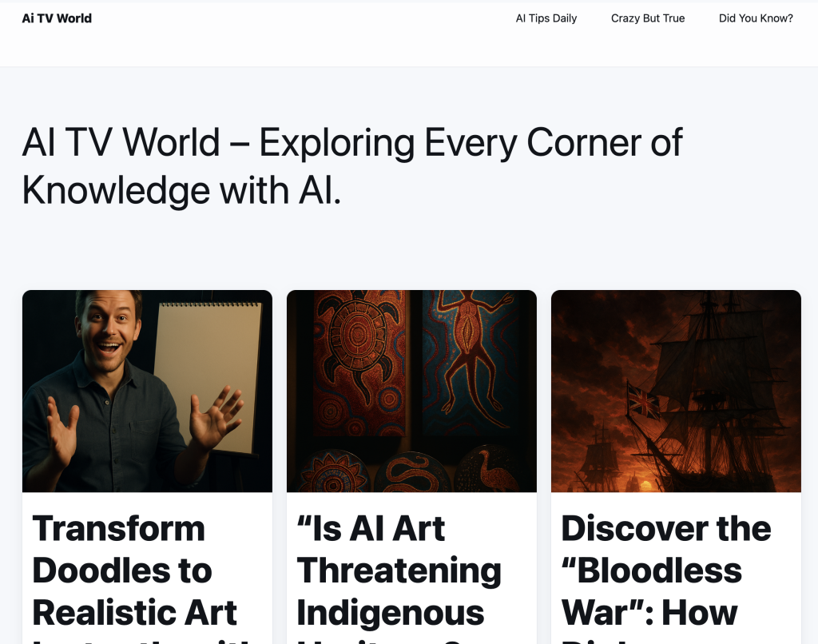The width and height of the screenshot is (818, 644).
Task: Open the excited man with sketchpad thumbnail
Action: (147, 391)
